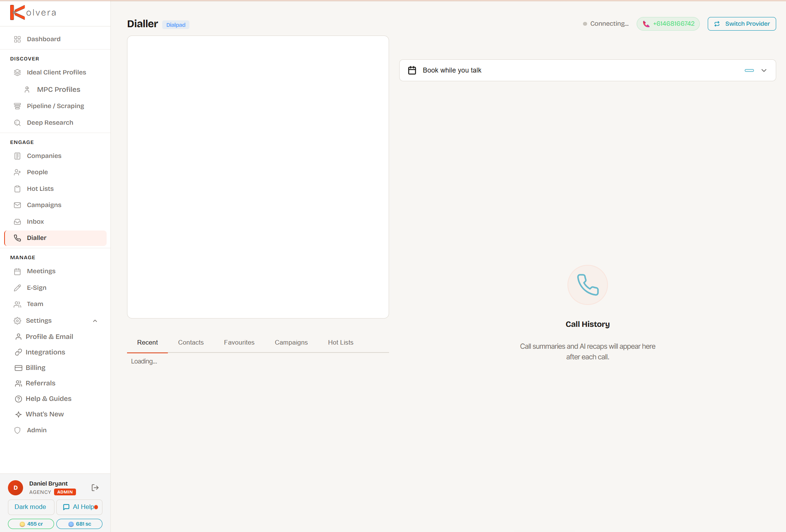Click the Kolvera logo
Screen dimensions: 786x532
click(x=33, y=12)
